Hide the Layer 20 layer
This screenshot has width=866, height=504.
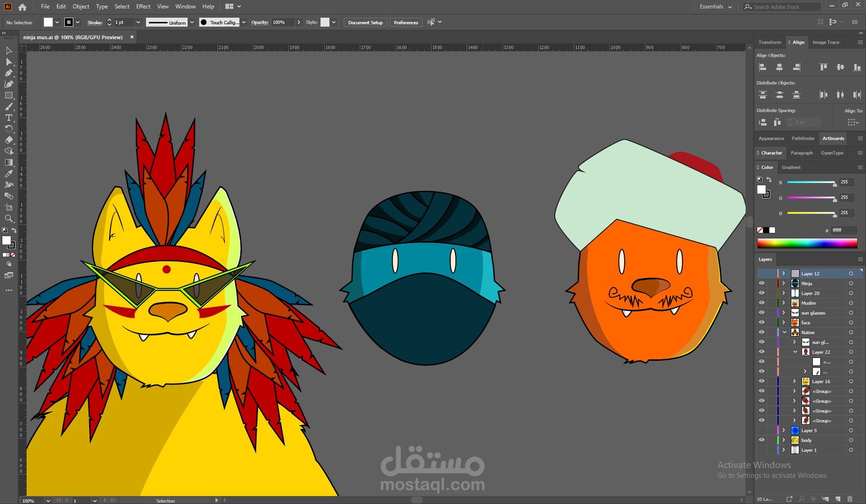pos(761,293)
